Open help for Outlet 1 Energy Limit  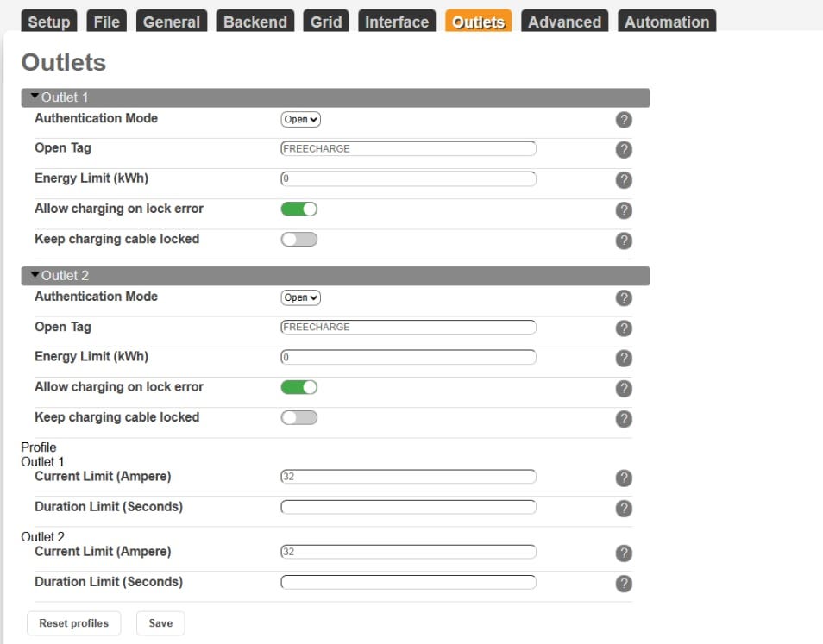coord(624,180)
